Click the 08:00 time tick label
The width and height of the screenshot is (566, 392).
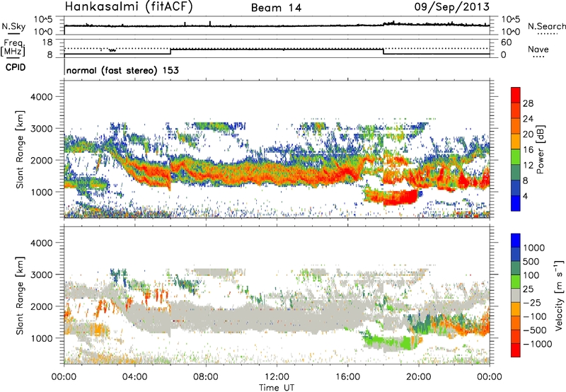[205, 377]
